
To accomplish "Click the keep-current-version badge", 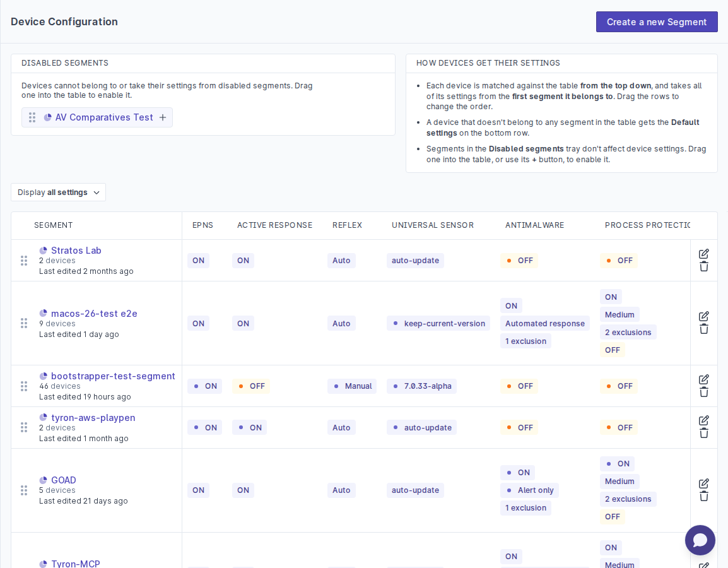I will click(438, 323).
